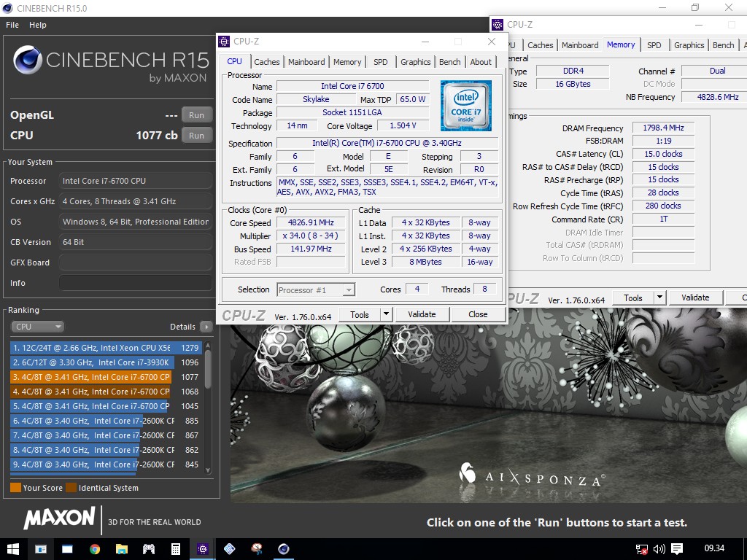Click the GFX Board field
Image resolution: width=747 pixels, height=560 pixels.
136,262
